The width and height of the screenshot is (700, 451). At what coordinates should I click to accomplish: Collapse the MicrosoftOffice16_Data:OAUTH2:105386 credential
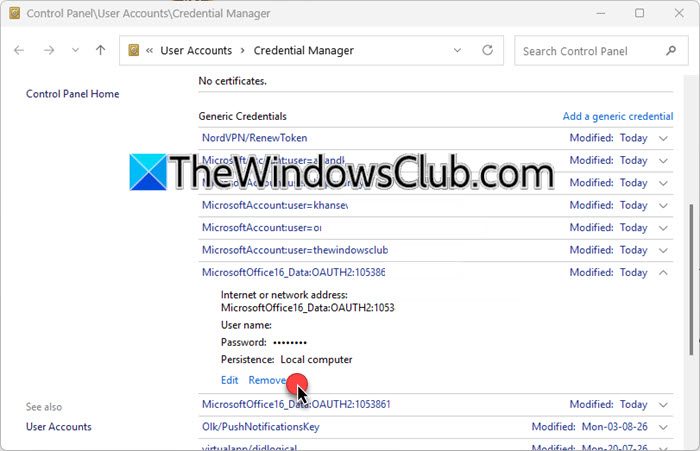(x=663, y=272)
